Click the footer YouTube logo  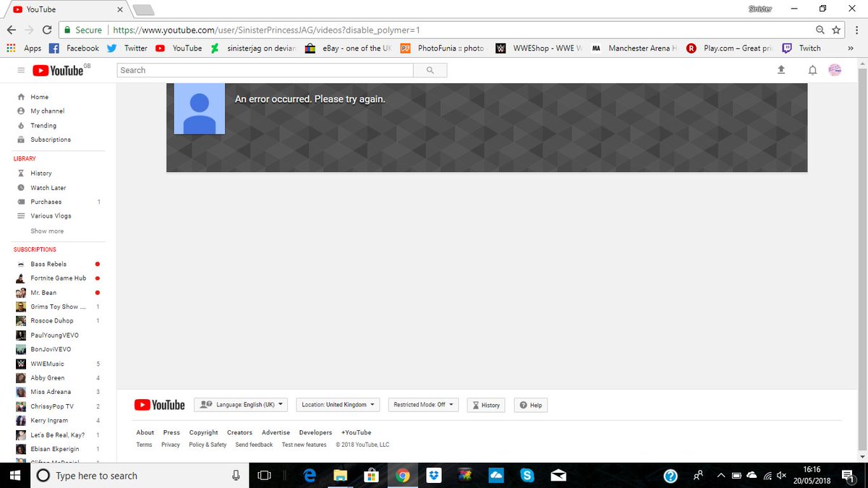[159, 405]
